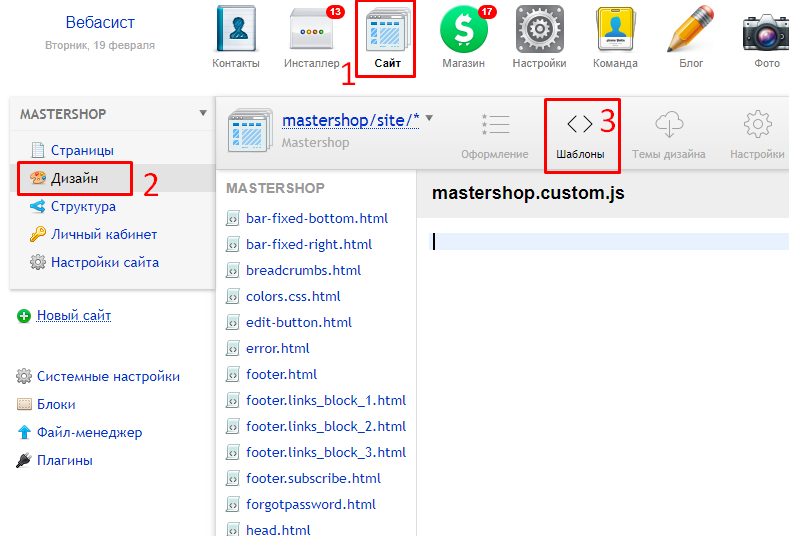Open Страницы in the sidebar
The width and height of the screenshot is (789, 536).
[81, 150]
